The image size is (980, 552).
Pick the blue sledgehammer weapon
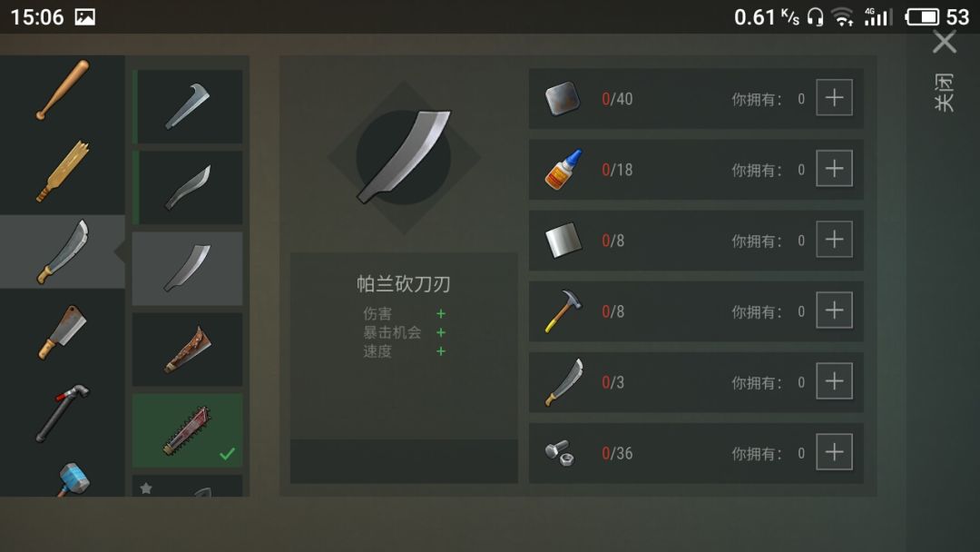[72, 480]
